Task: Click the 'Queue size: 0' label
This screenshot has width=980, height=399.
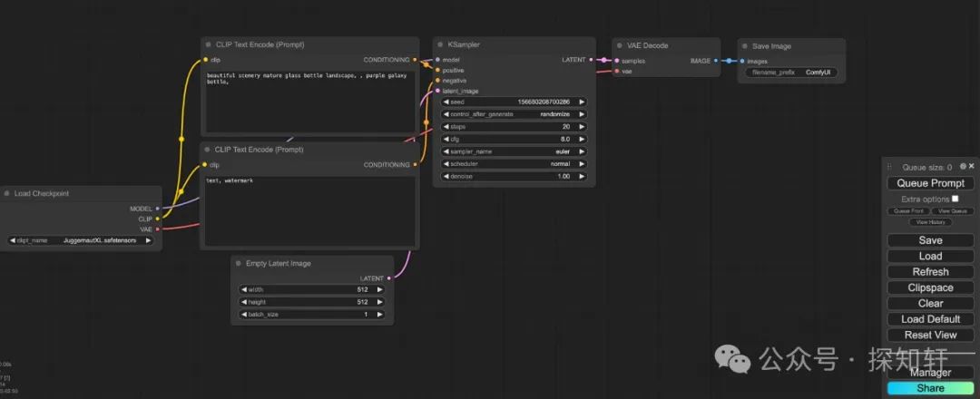Action: tap(926, 168)
